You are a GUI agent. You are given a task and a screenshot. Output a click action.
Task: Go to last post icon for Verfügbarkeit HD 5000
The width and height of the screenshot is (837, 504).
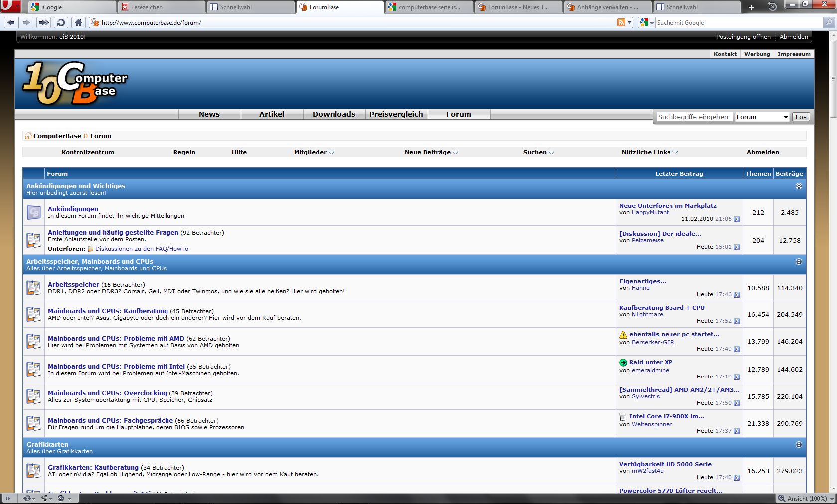click(x=737, y=478)
